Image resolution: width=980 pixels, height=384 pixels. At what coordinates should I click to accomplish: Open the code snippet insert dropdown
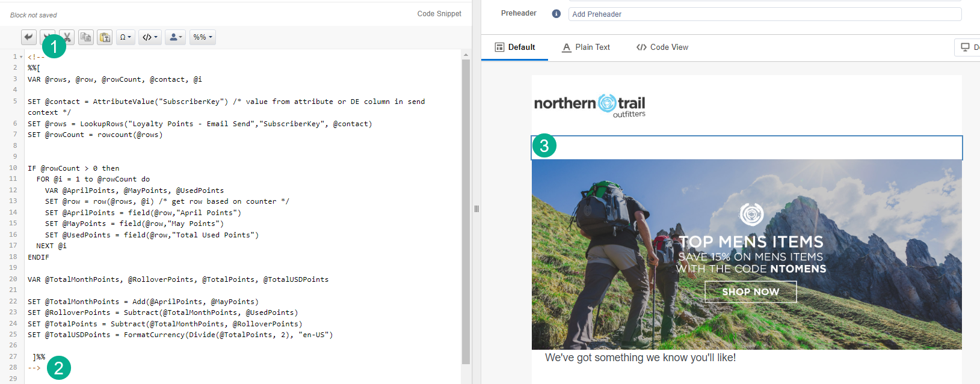(x=150, y=37)
